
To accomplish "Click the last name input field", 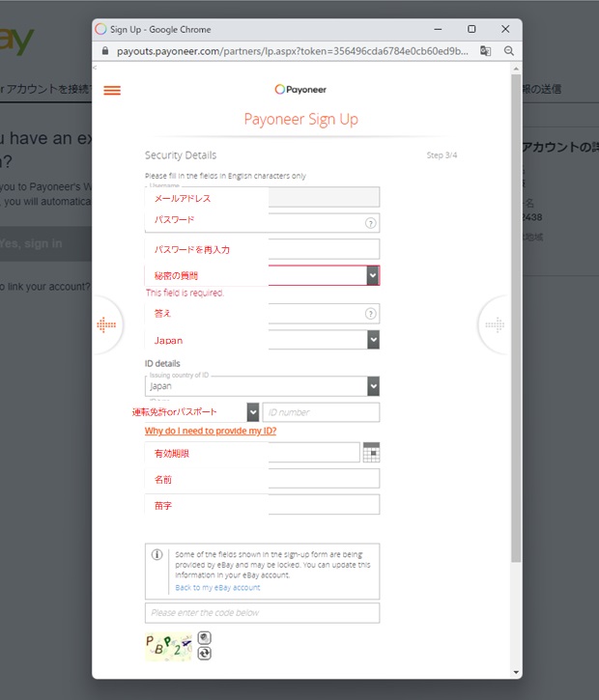I will pyautogui.click(x=262, y=504).
